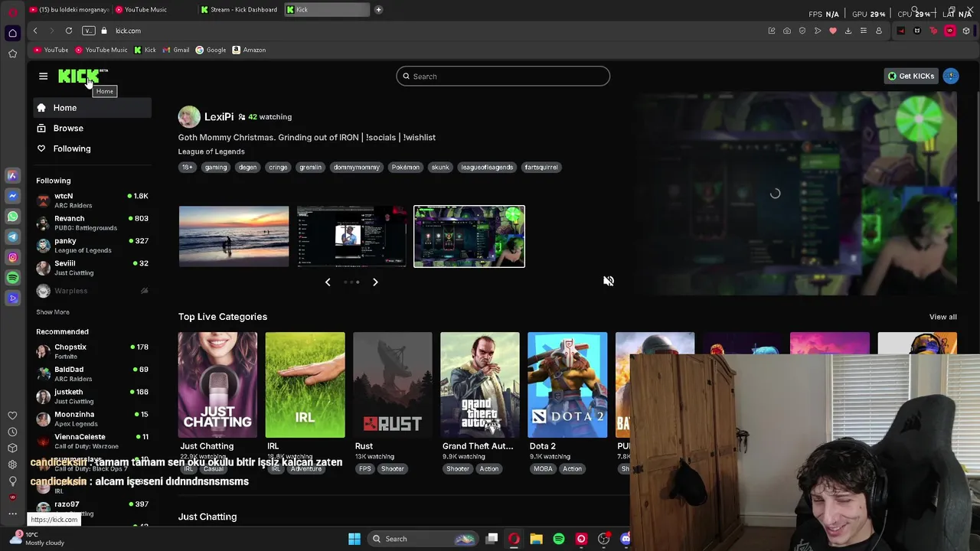Click View all for Top Live Categories
This screenshot has width=980, height=551.
(942, 317)
